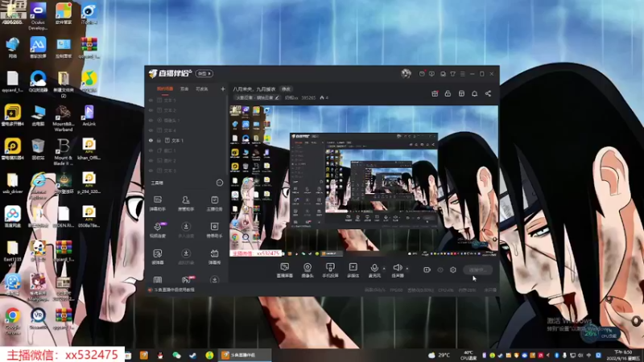Viewport: 644px width, 362px height.
Task: Add 手机投屏 phone mirroring source
Action: pos(330,270)
